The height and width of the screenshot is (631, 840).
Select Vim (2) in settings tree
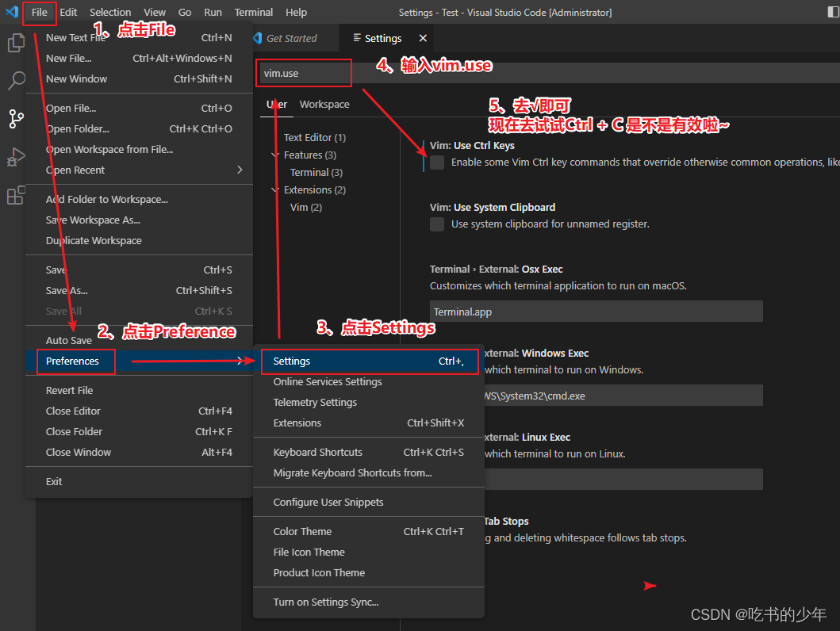[306, 207]
